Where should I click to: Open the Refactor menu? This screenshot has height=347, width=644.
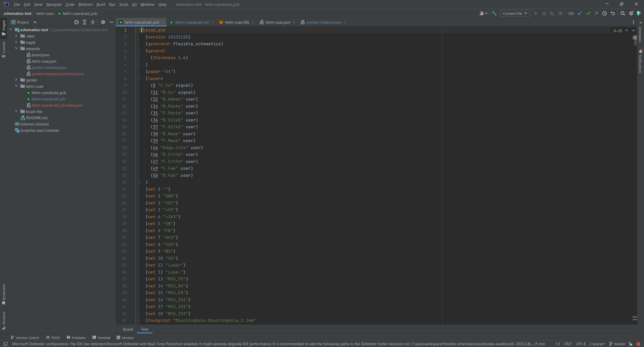pos(86,4)
